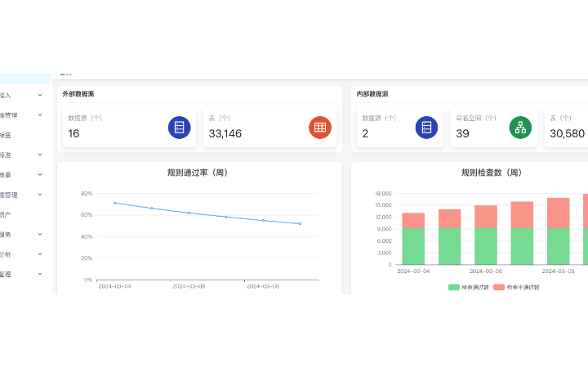Click the green bar segment for 2024-03-04
The height and width of the screenshot is (368, 588).
tap(413, 246)
